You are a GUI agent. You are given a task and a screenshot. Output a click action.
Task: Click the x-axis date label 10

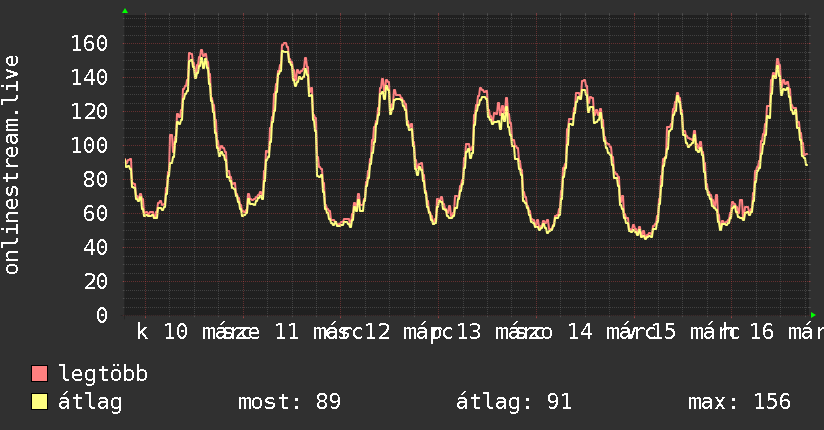pos(176,332)
